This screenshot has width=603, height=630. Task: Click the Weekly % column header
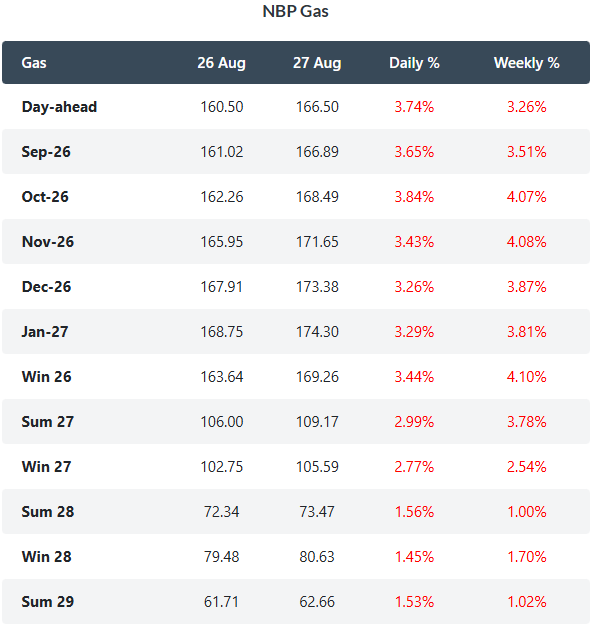click(x=526, y=63)
